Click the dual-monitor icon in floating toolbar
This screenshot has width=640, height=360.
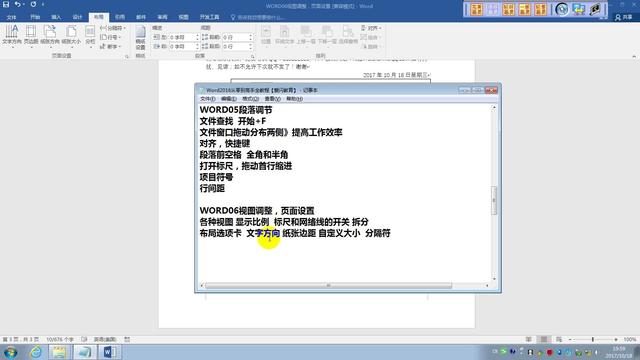(x=579, y=9)
